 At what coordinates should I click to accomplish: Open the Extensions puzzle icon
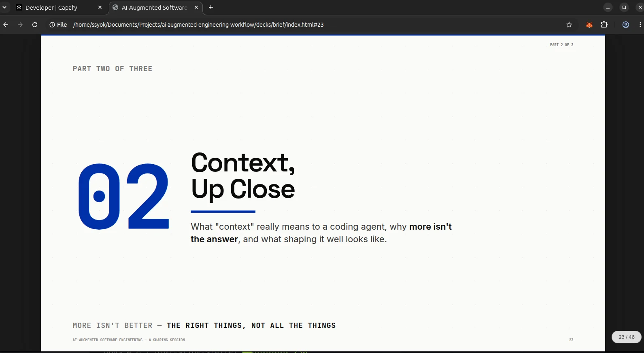(x=604, y=25)
